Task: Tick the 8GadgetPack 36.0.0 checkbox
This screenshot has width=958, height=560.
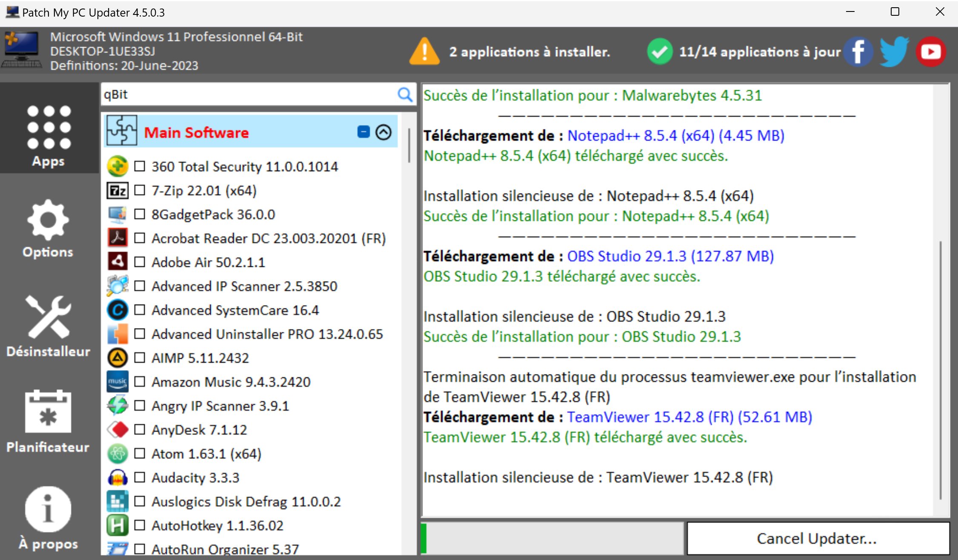Action: click(x=140, y=214)
